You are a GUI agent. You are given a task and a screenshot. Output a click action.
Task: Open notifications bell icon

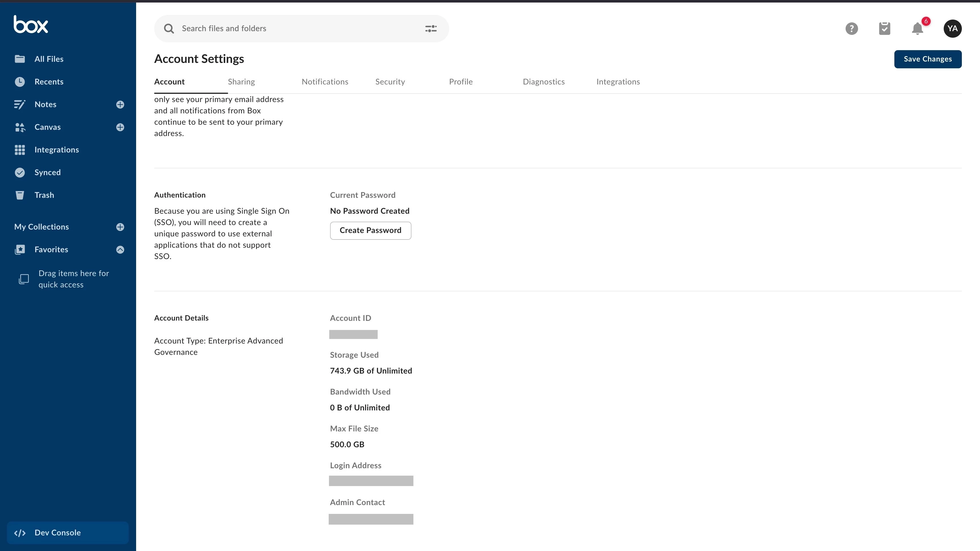pyautogui.click(x=917, y=29)
